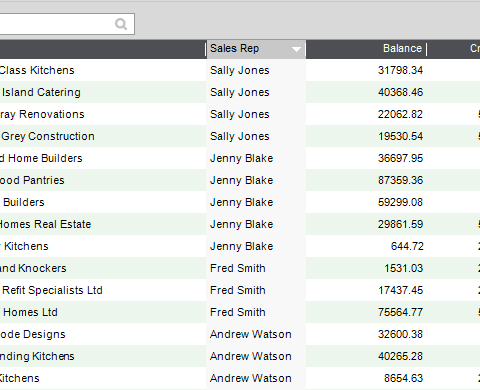This screenshot has height=390, width=480.
Task: Click Andrew Watson beside balance 8654.63
Action: [x=251, y=378]
